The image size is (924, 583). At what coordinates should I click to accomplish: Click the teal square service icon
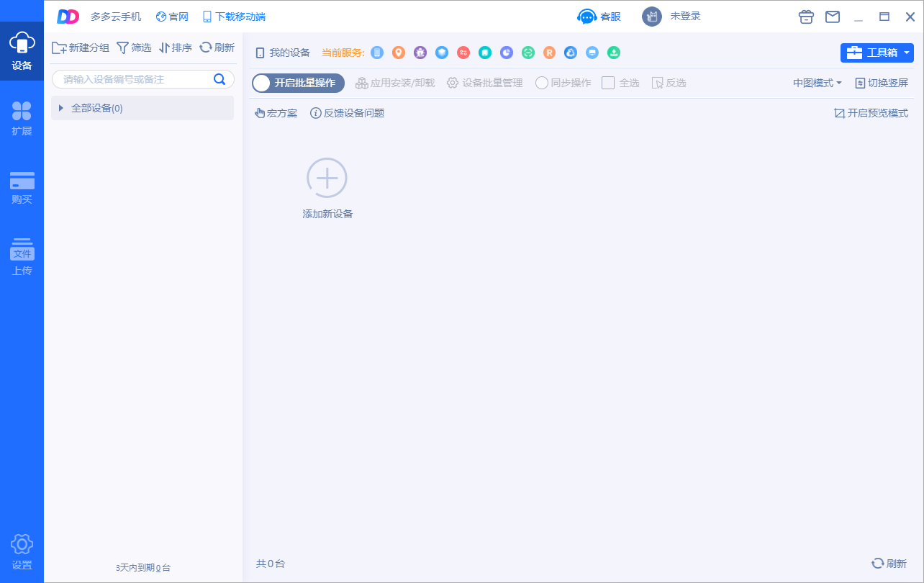485,53
